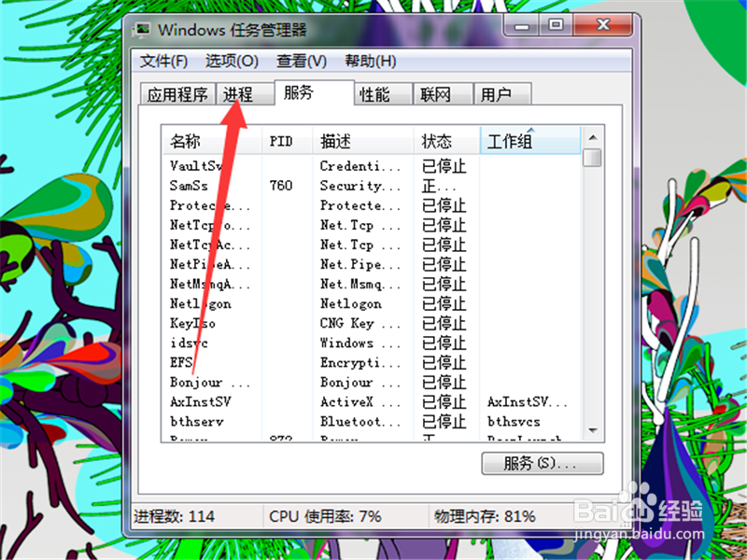Sort by the 名称 column header
The image size is (747, 560).
coord(212,141)
